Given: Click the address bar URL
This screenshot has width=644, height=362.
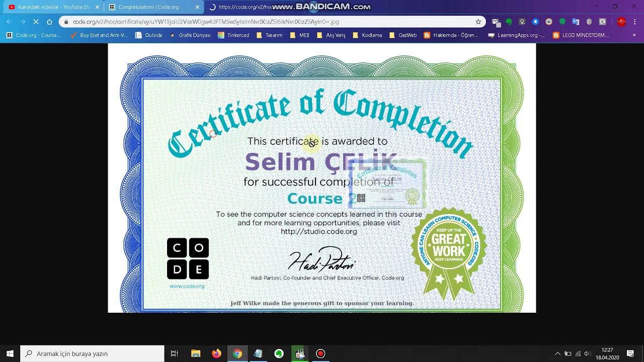Looking at the screenshot, I should click(206, 22).
